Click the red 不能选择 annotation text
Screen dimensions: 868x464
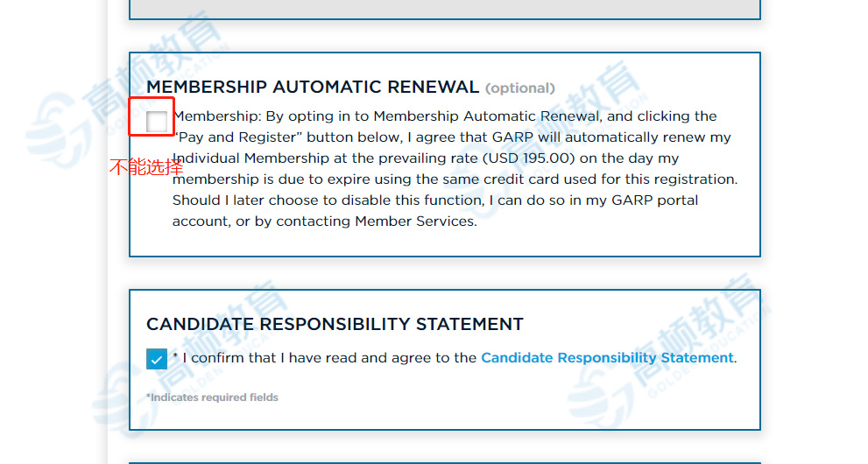point(146,167)
